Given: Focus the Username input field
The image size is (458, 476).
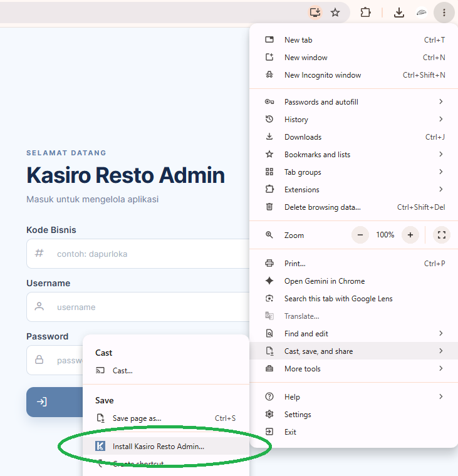Looking at the screenshot, I should [x=138, y=308].
